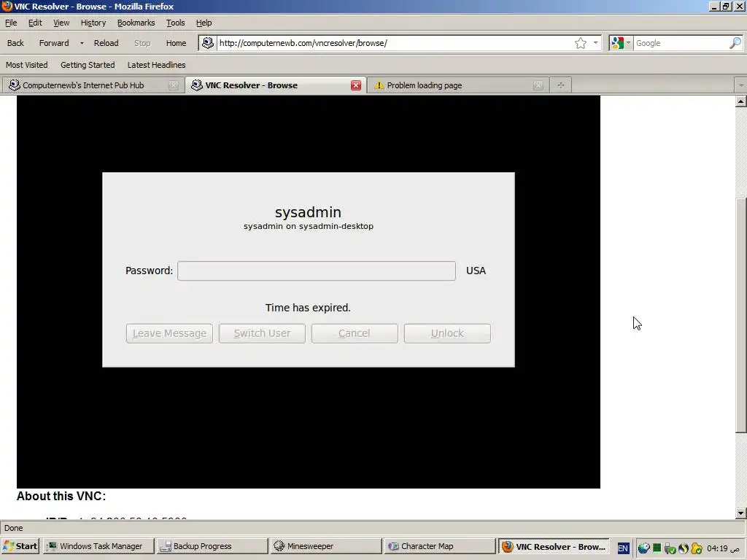Switch to Problem loading page tab

(458, 85)
